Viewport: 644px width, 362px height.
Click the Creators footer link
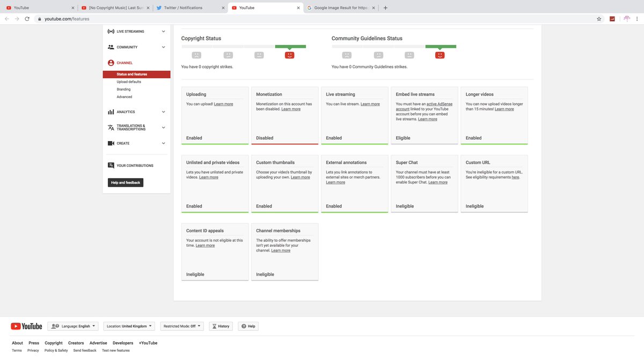tap(76, 343)
